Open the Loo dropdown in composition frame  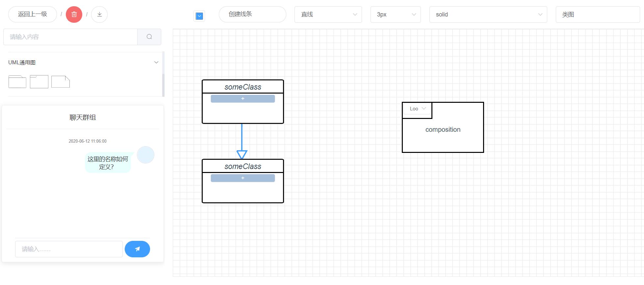click(418, 109)
